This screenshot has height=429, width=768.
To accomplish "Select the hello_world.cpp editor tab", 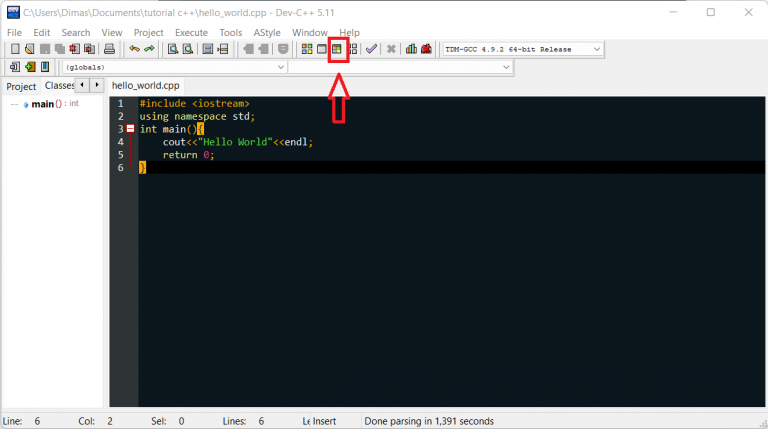I will [145, 85].
